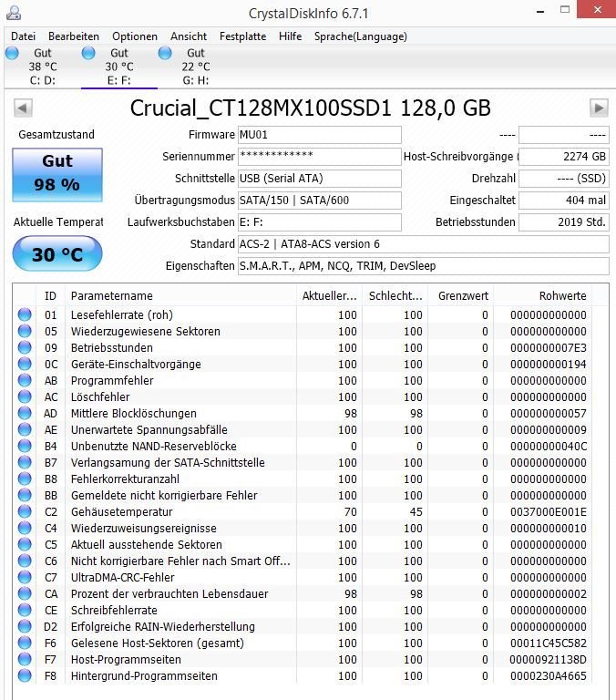Click the CrystalDiskInfo app icon in title bar
The image size is (616, 700).
(14, 13)
